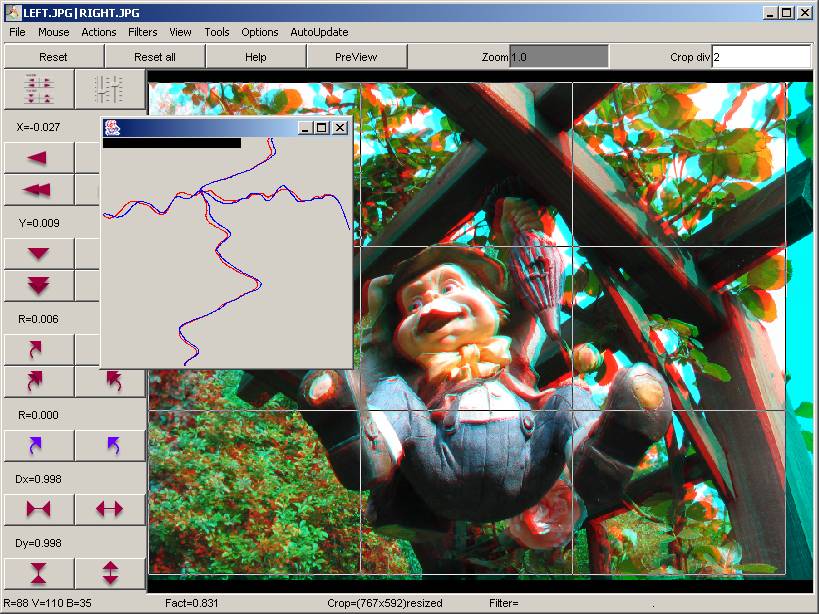Rotate clockwise fast with double red arrow

(x=39, y=381)
